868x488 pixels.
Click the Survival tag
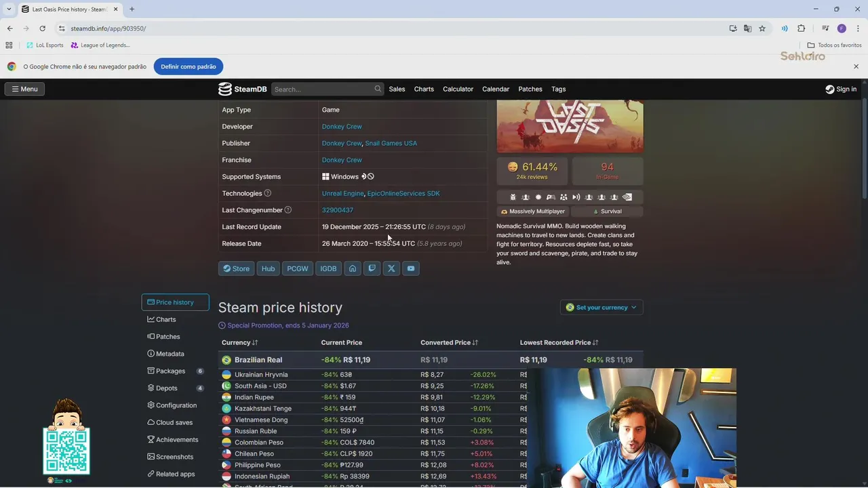tap(607, 211)
